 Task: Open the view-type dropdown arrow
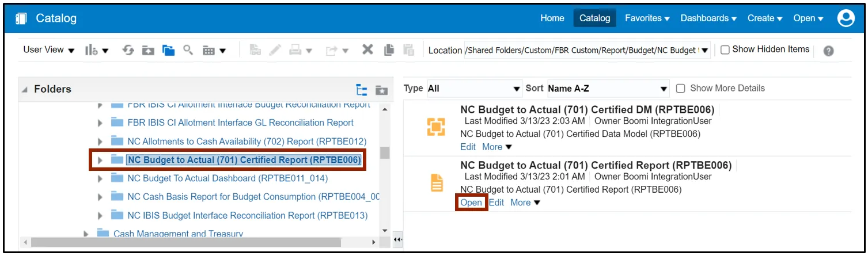pyautogui.click(x=222, y=51)
